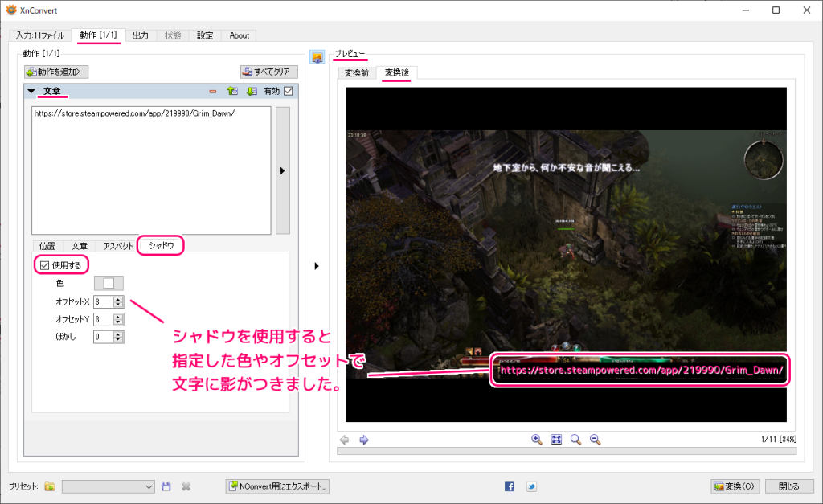Move the 文章 action down

[251, 92]
